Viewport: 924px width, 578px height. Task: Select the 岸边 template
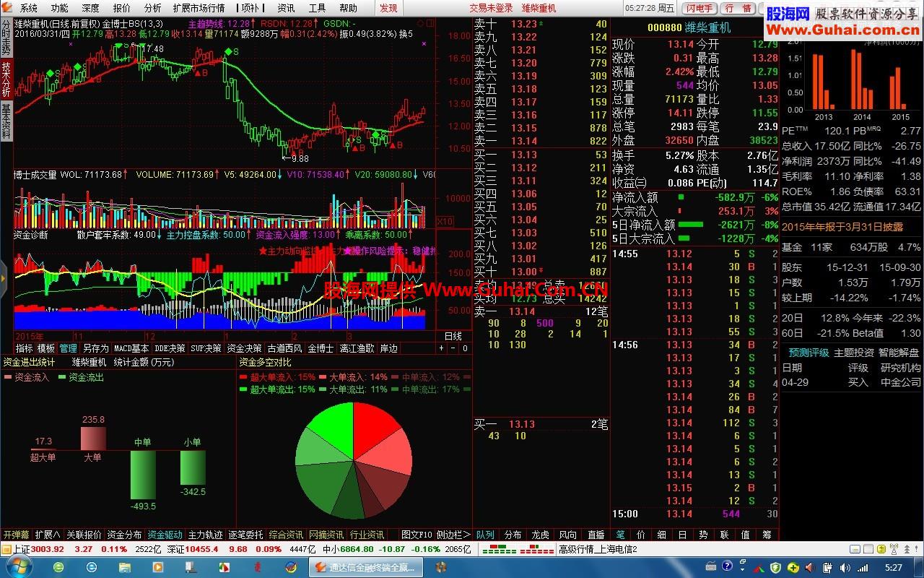pos(388,348)
